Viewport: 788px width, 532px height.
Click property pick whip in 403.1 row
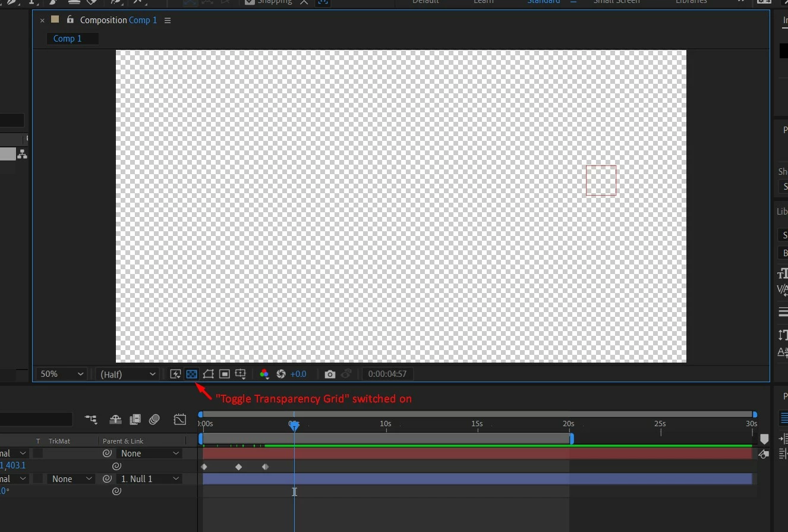click(x=116, y=467)
